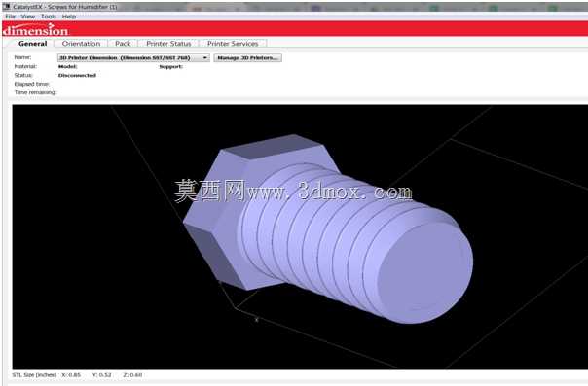Click the Support material label
This screenshot has width=588, height=386.
click(171, 67)
